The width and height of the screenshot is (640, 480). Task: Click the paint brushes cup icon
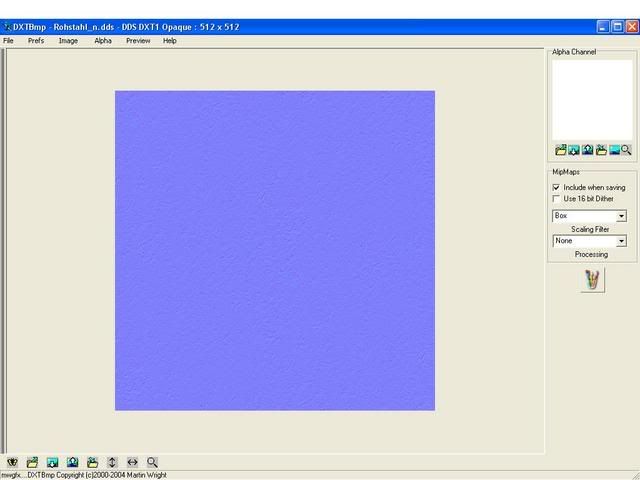pyautogui.click(x=592, y=281)
